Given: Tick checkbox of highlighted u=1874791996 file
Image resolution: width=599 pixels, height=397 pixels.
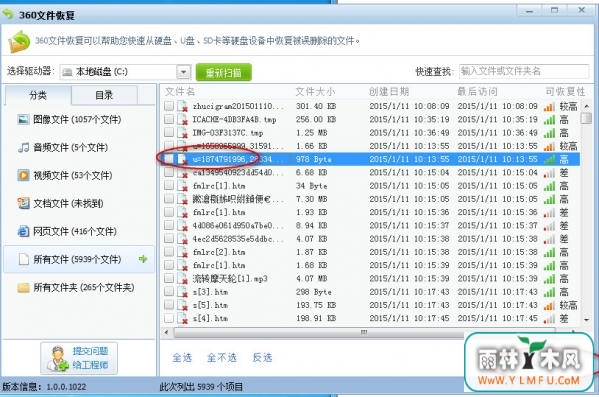Looking at the screenshot, I should [x=169, y=159].
